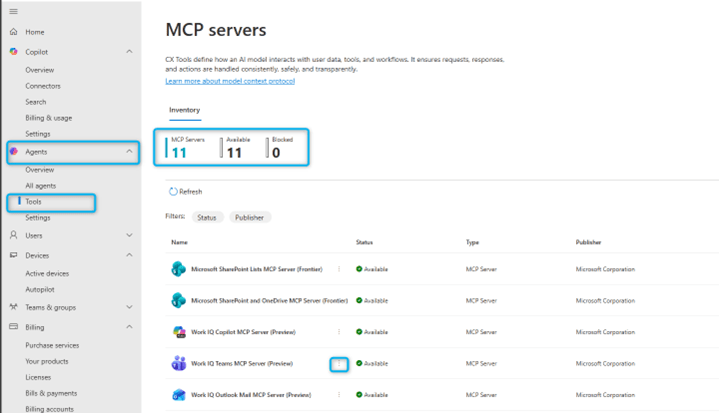This screenshot has height=413, width=719.
Task: Click the Agents icon in sidebar
Action: (13, 152)
